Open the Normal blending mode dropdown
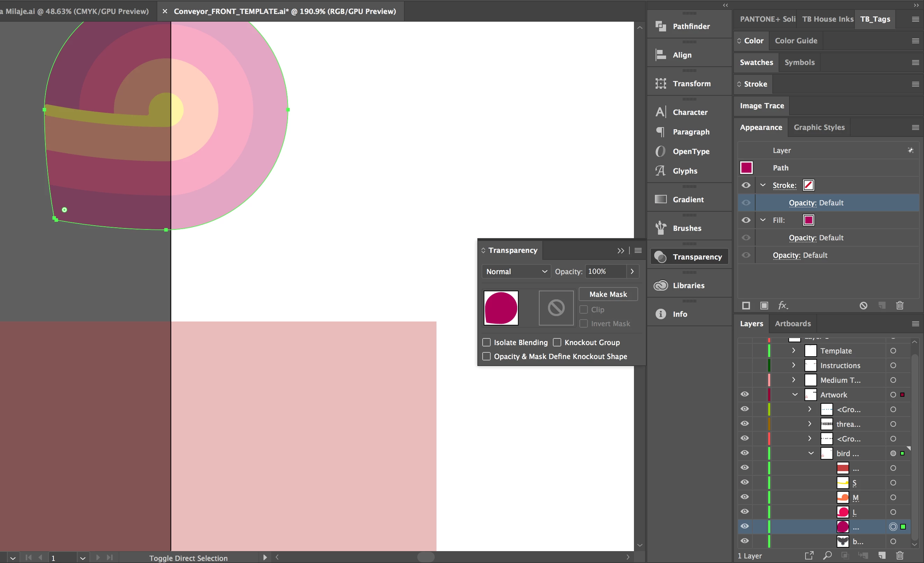924x563 pixels. [x=516, y=271]
